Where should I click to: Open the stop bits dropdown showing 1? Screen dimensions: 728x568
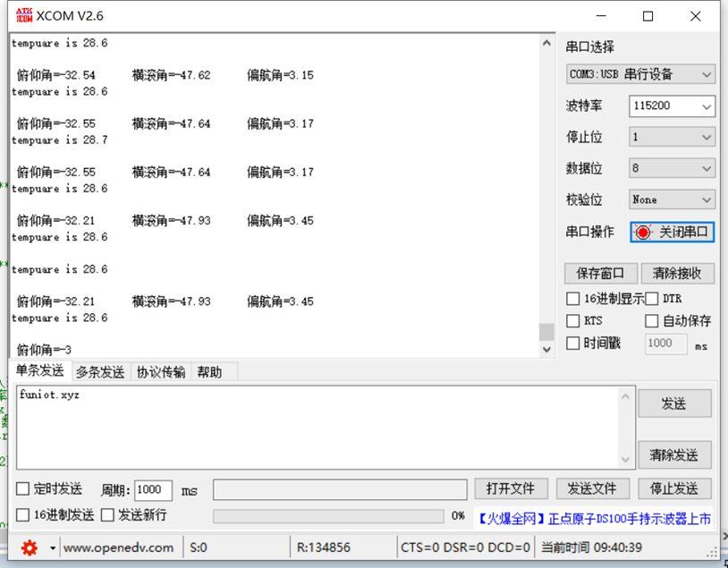[672, 138]
